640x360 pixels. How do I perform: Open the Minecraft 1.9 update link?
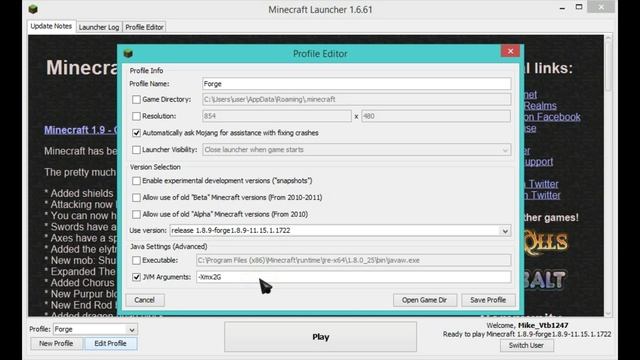[81, 130]
